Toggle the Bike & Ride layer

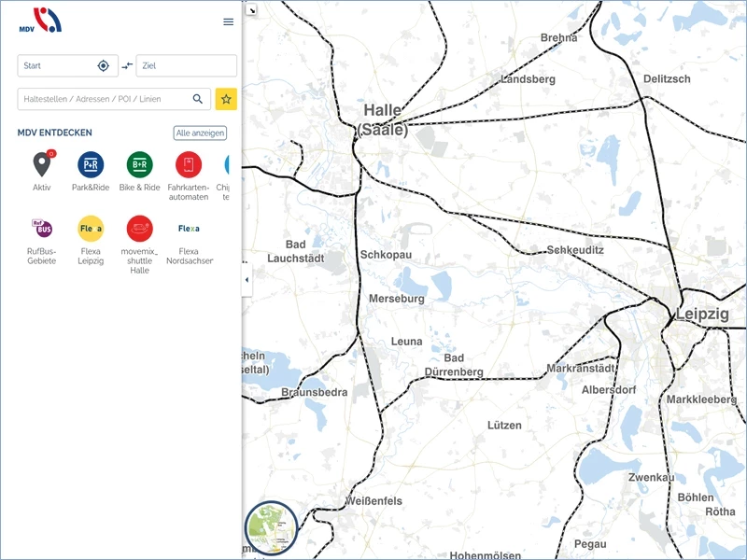pyautogui.click(x=140, y=165)
